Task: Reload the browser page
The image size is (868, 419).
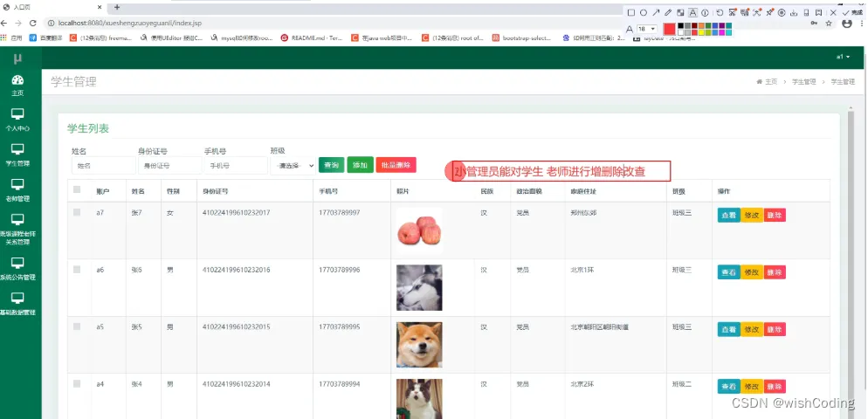Action: click(32, 24)
